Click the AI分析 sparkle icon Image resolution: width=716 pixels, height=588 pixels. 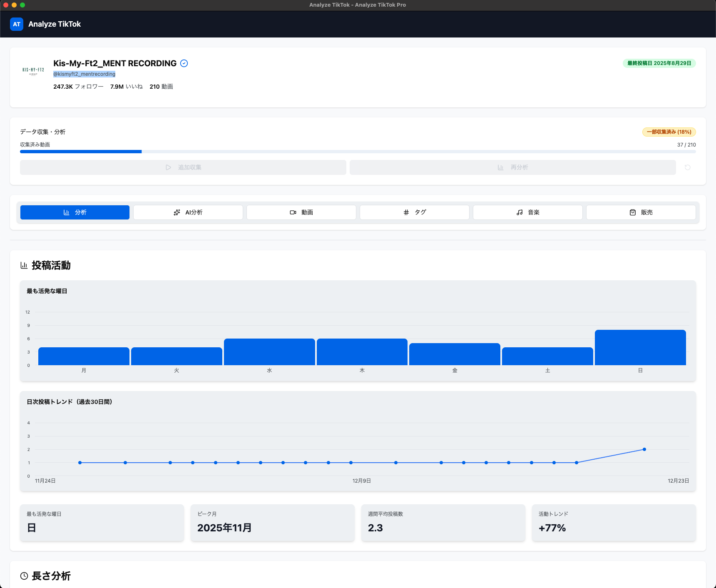(177, 212)
